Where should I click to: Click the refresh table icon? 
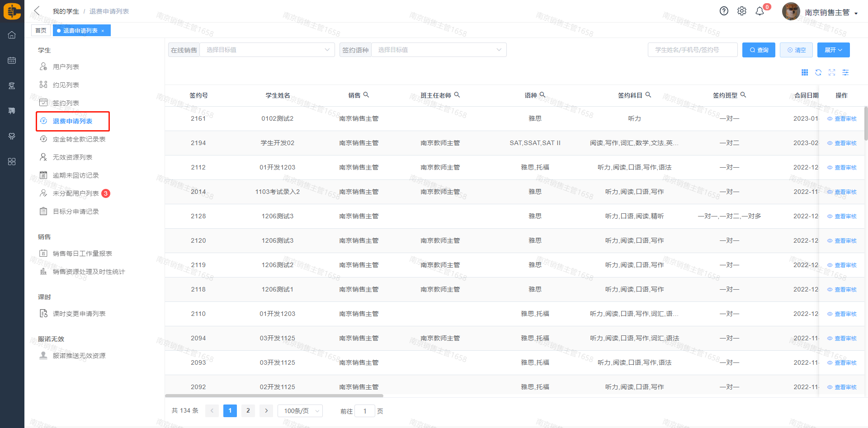818,72
